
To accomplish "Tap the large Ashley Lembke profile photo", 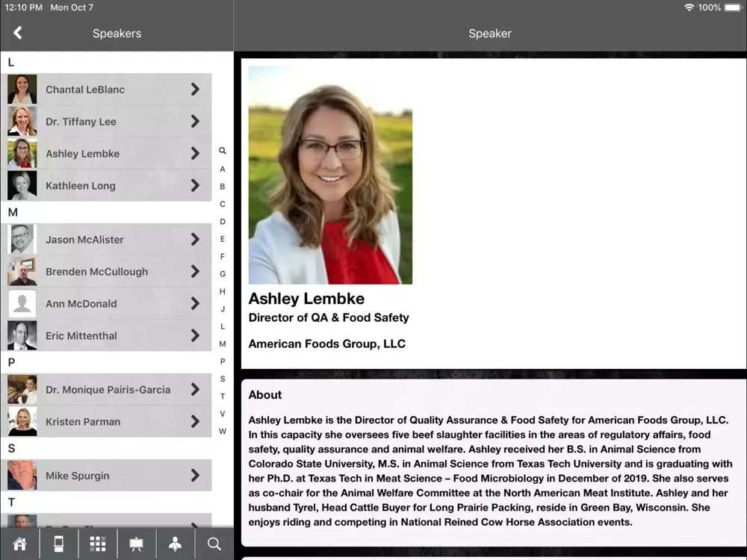I will [330, 175].
